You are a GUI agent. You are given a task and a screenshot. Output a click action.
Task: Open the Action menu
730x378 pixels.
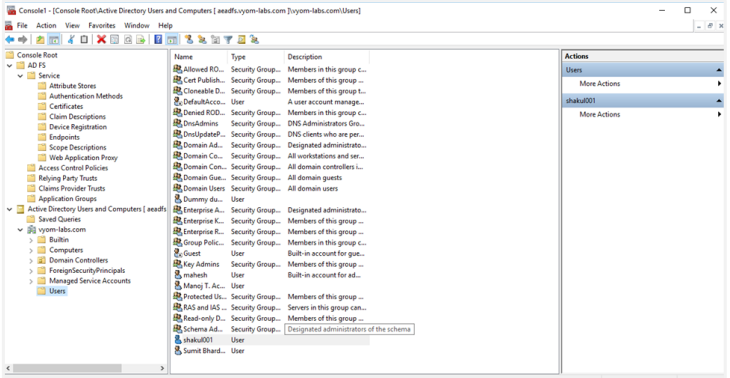point(46,26)
